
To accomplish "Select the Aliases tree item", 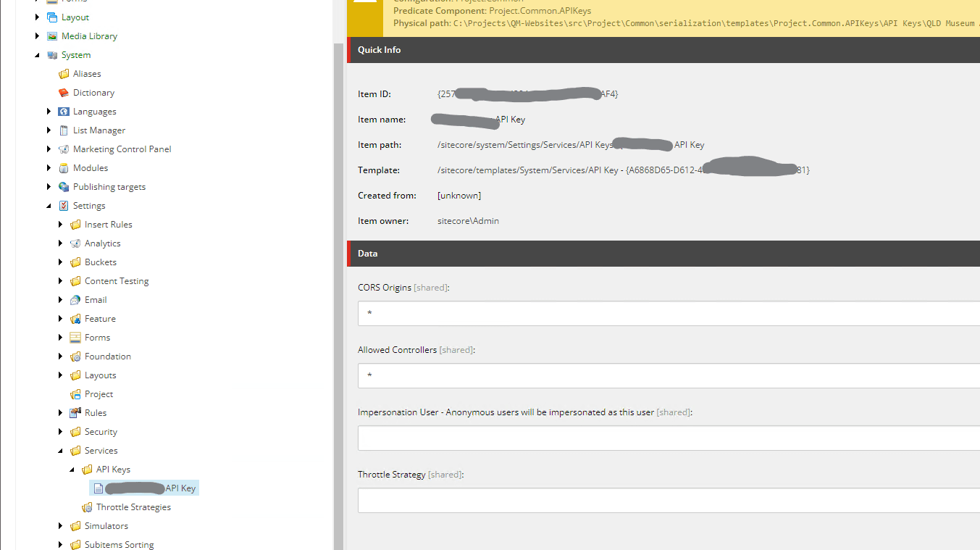I will click(x=87, y=74).
